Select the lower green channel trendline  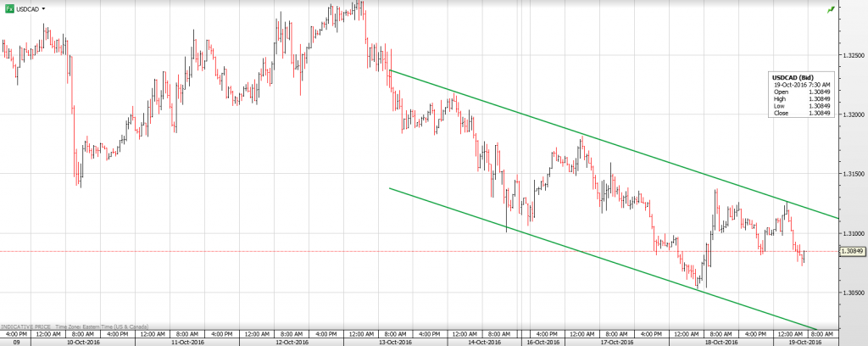tap(593, 258)
